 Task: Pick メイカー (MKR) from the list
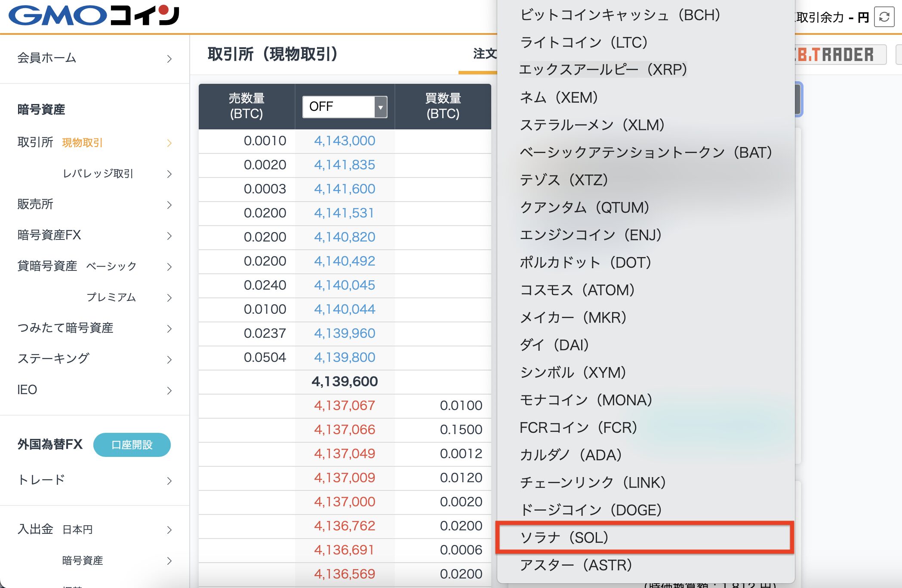click(646, 318)
